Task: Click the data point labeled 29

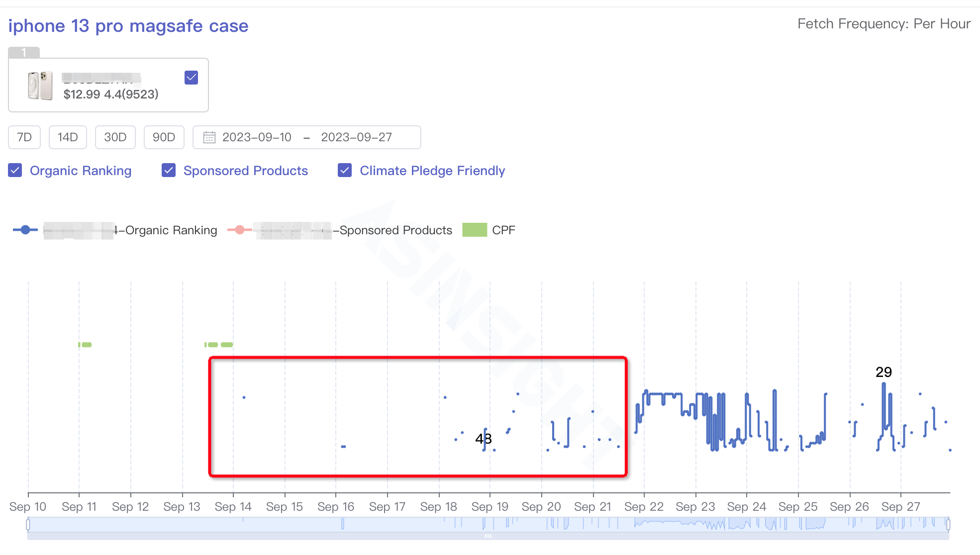Action: 883,383
